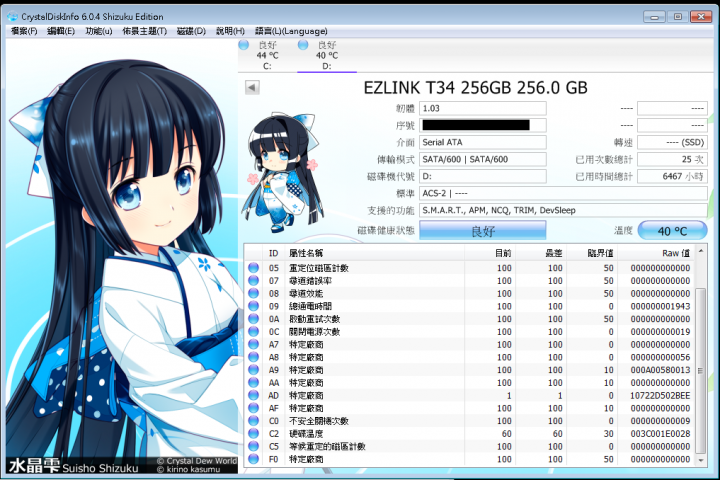Click status orb of attribute 08

coord(253,293)
